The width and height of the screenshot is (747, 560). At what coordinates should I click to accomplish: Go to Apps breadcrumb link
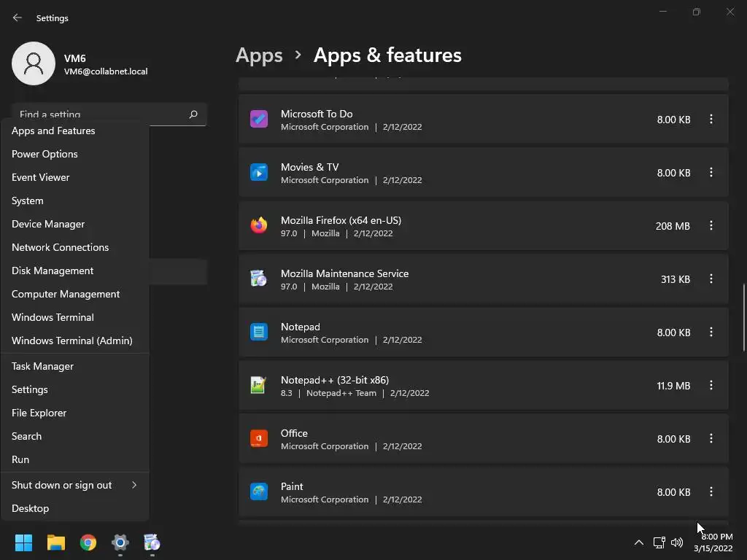point(259,55)
